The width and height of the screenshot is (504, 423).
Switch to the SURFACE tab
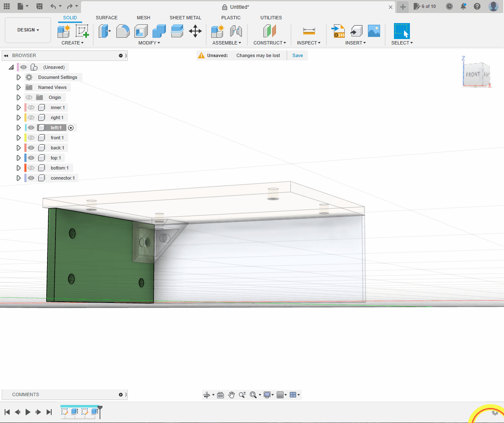(107, 18)
